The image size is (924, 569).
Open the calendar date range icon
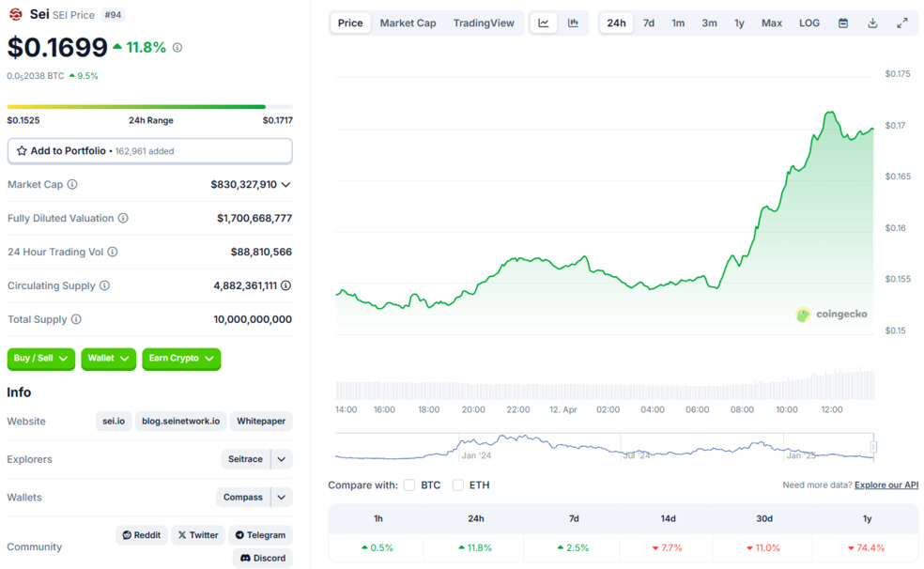point(843,23)
